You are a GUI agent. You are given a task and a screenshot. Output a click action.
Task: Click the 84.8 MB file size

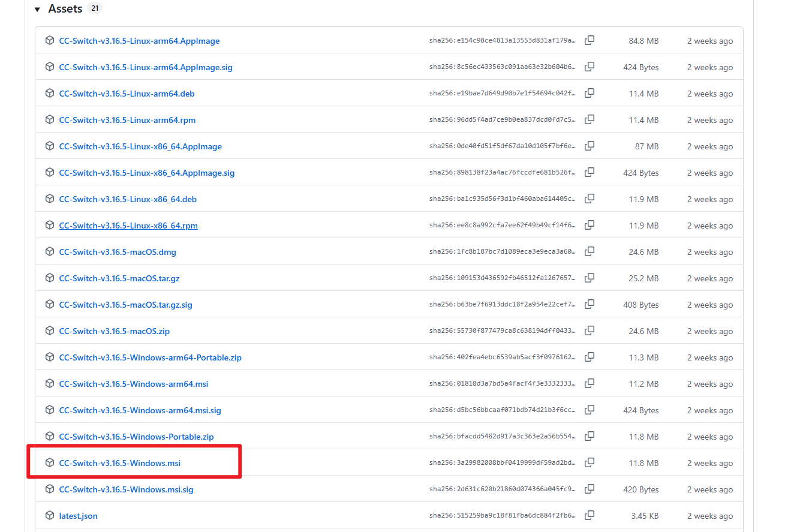[643, 41]
